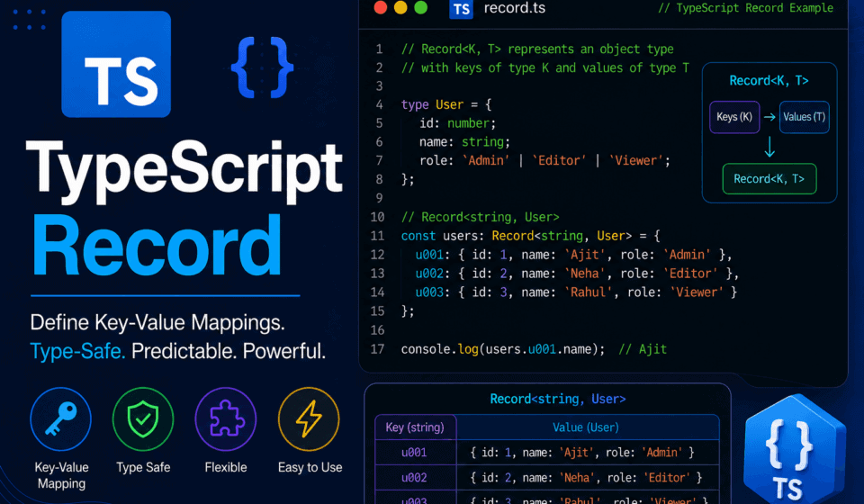Click the 'with keys of type K' comment
This screenshot has width=864, height=504.
pos(545,67)
